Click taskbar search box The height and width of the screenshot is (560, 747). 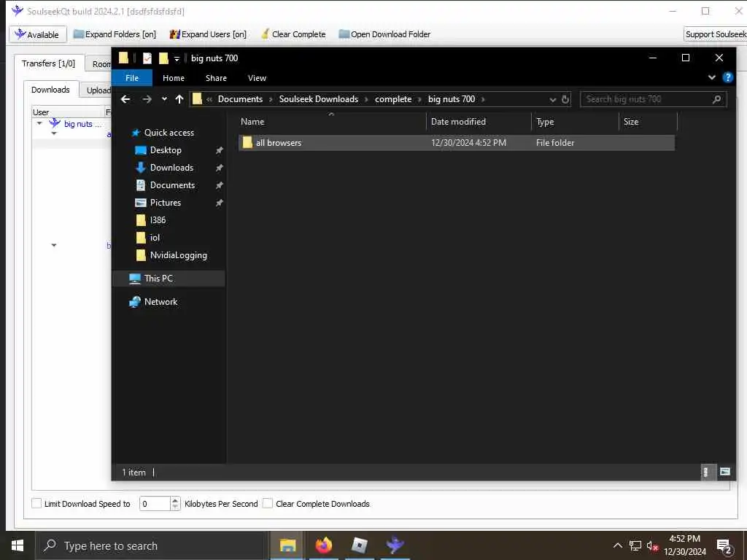click(152, 545)
